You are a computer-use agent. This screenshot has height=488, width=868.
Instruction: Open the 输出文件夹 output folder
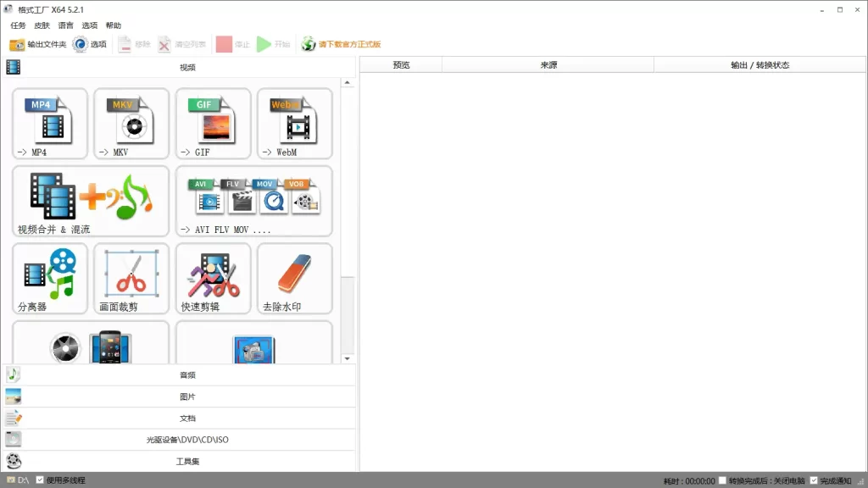[40, 44]
